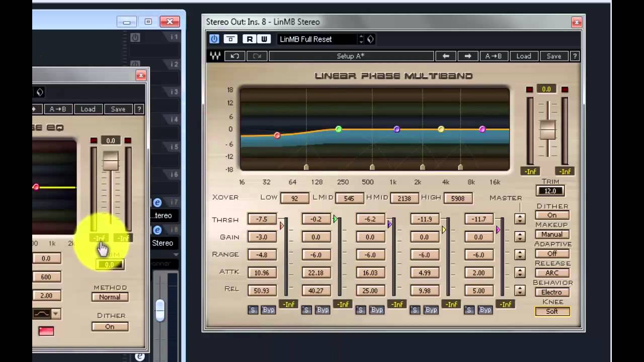Redo the last LinMB change
Screen dimensions: 644x362
257,56
